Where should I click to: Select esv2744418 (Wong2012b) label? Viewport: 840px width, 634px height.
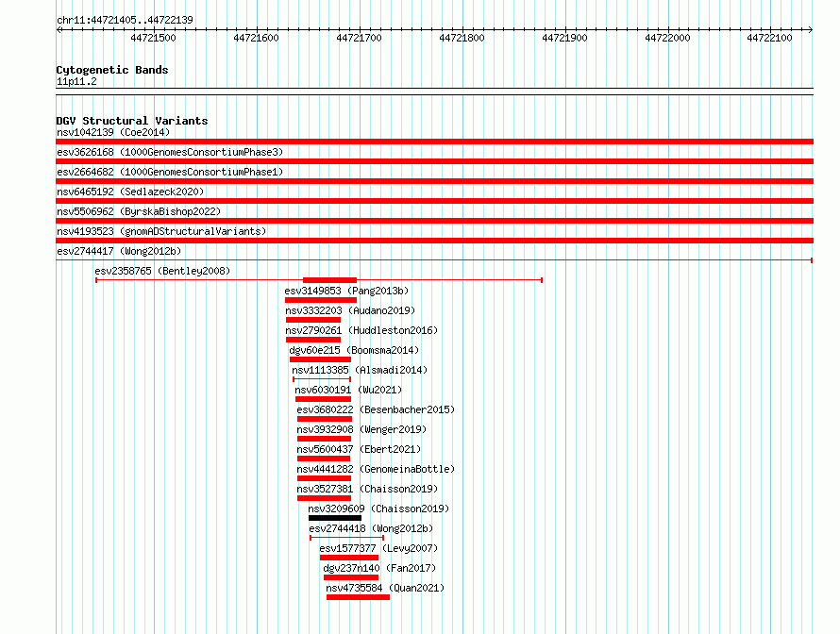point(371,528)
